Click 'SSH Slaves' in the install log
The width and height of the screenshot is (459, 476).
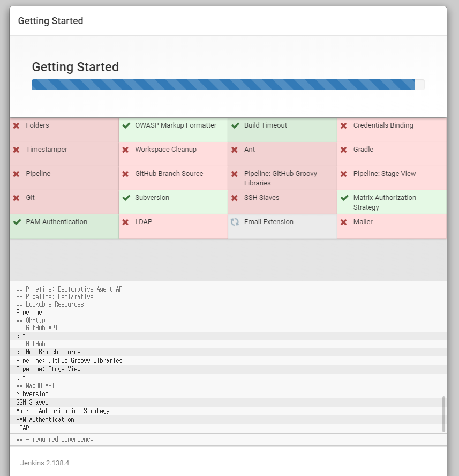coord(33,402)
